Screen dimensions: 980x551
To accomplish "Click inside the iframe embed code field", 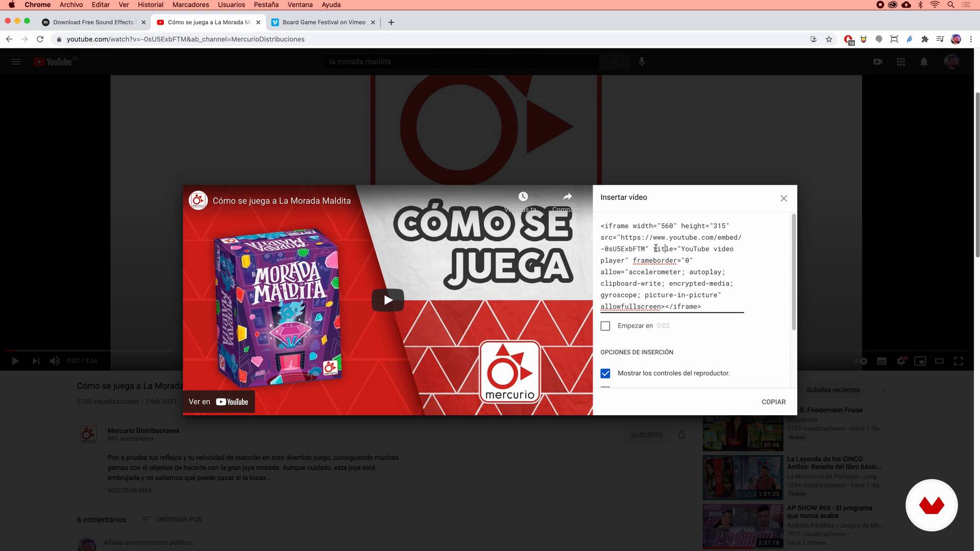I will tap(671, 266).
